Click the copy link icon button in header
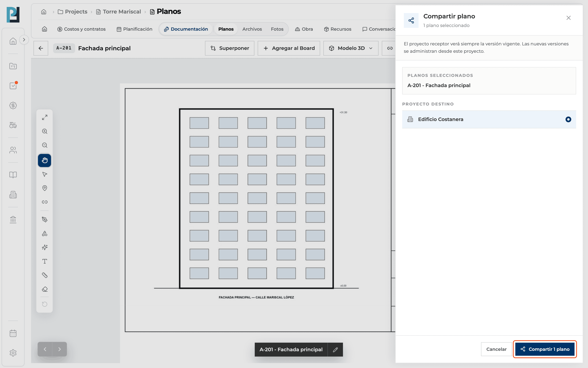 pyautogui.click(x=390, y=48)
